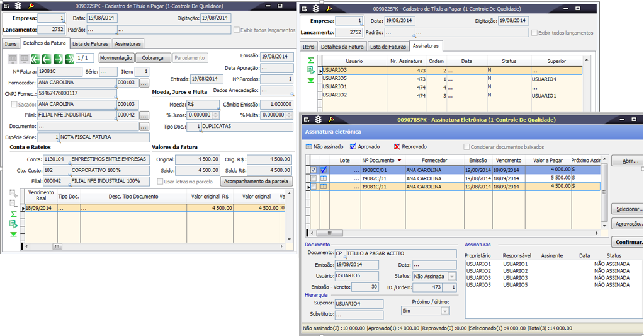Enable Considerar documentos baixados checkbox
This screenshot has width=644, height=336.
(466, 147)
